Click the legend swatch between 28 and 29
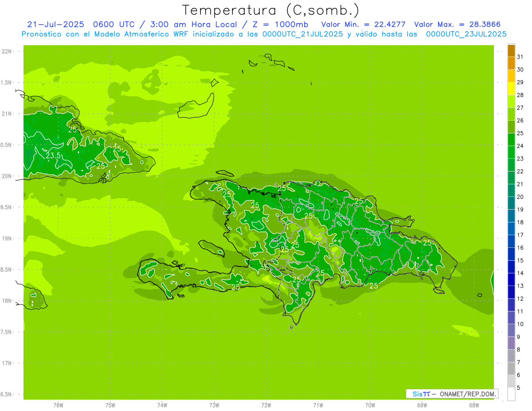532x411 pixels. tap(511, 89)
